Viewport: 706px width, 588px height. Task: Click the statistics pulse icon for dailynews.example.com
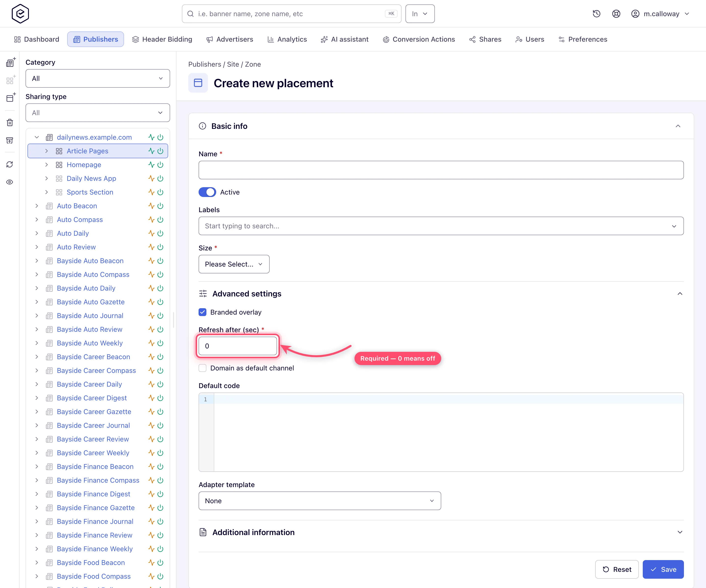coord(152,137)
